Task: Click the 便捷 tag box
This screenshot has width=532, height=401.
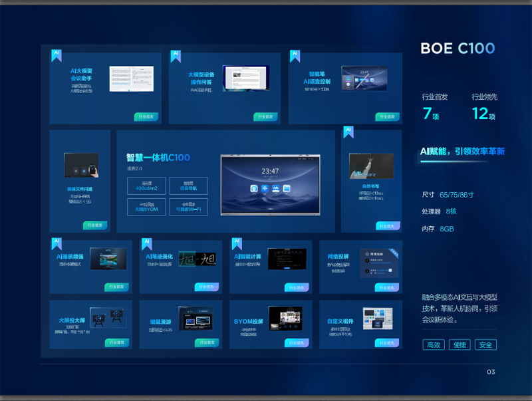Action: point(460,344)
